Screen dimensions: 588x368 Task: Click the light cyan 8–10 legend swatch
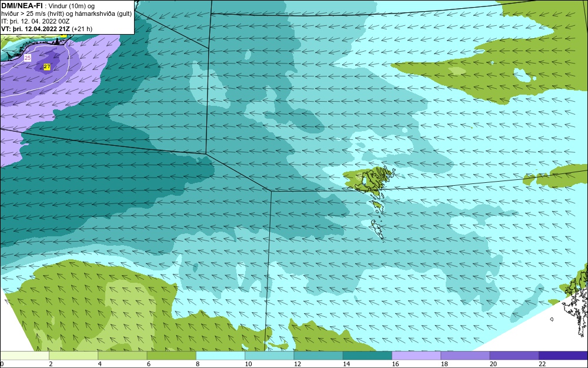click(x=220, y=356)
